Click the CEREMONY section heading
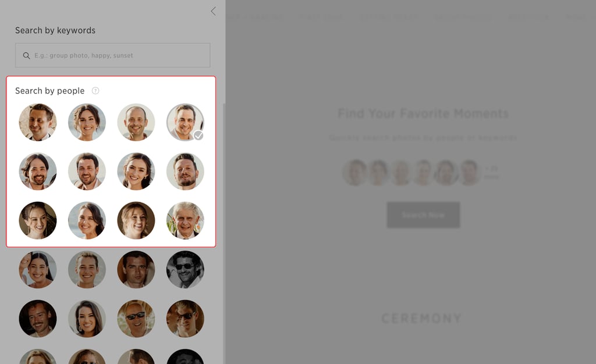Screen dimensions: 596x364 [421, 318]
